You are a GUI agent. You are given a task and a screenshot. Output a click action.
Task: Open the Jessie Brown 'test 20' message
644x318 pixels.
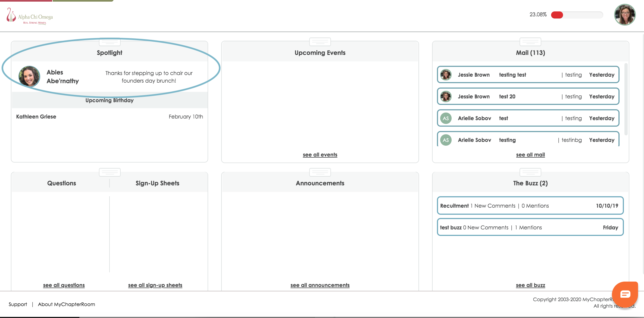click(528, 96)
